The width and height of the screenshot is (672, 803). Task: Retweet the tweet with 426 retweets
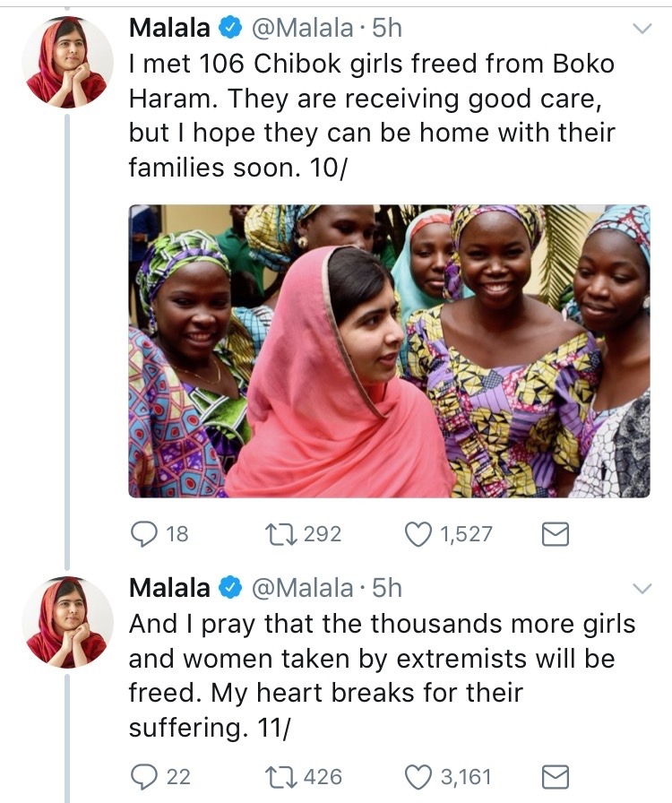tap(271, 776)
